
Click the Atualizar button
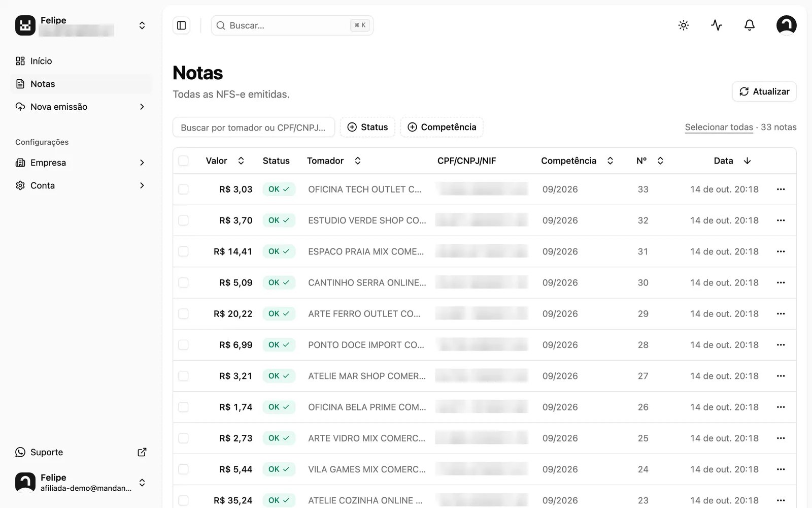[x=764, y=91]
